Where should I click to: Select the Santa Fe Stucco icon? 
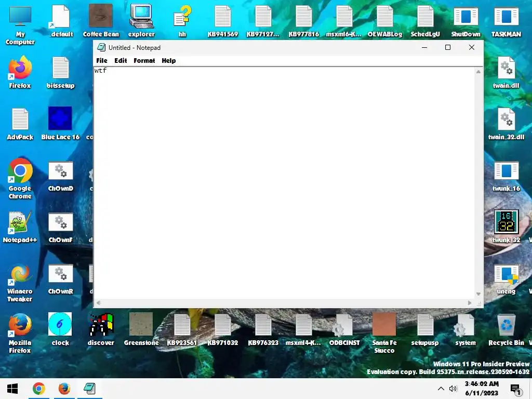tap(384, 333)
